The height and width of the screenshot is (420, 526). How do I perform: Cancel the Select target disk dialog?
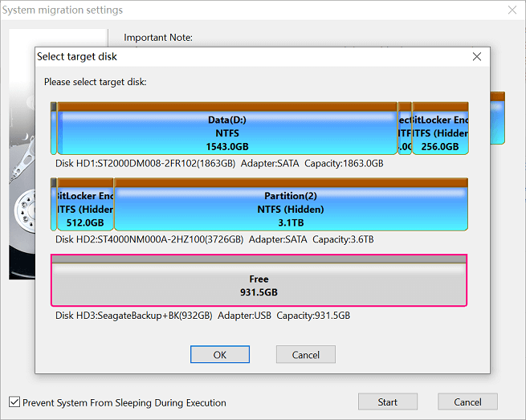tap(305, 354)
